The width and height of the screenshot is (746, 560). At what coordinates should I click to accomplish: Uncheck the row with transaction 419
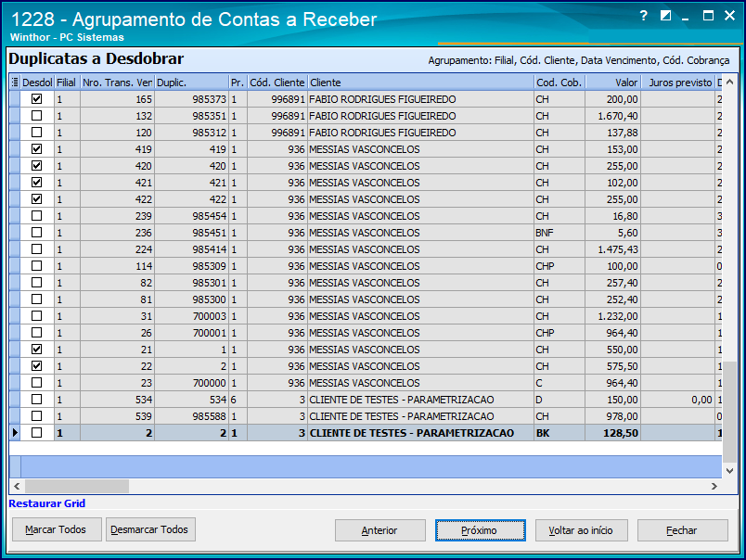click(x=36, y=148)
